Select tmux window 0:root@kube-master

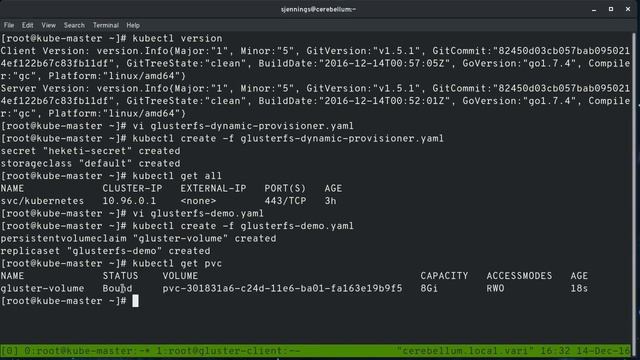pos(87,351)
